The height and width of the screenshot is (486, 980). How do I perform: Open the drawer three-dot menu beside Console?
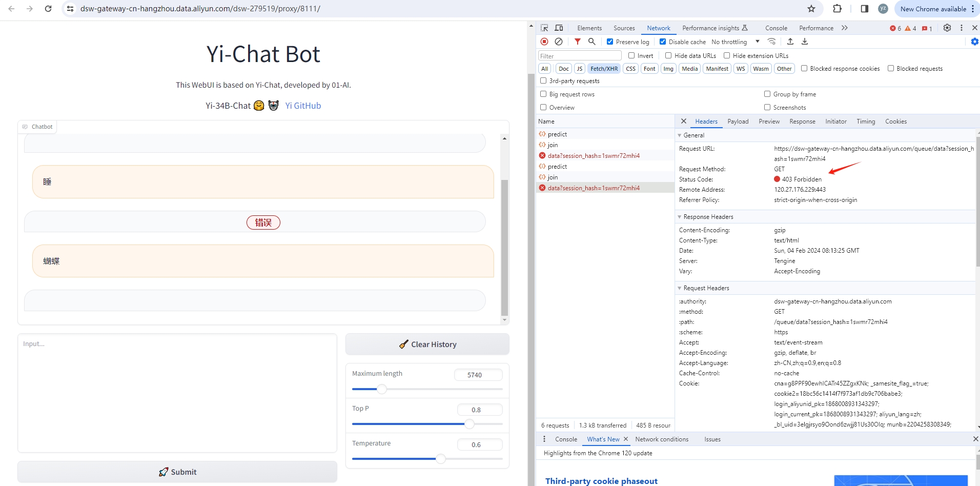point(544,439)
